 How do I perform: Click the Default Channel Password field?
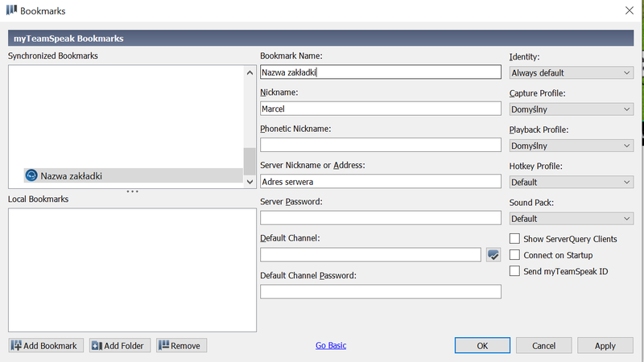click(x=380, y=292)
